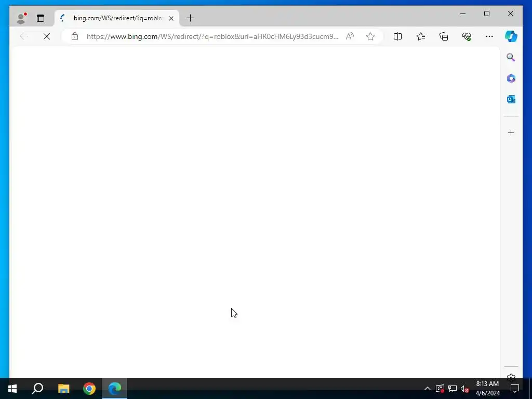Open the tab actions menu icon
The width and height of the screenshot is (532, 399).
(x=41, y=18)
